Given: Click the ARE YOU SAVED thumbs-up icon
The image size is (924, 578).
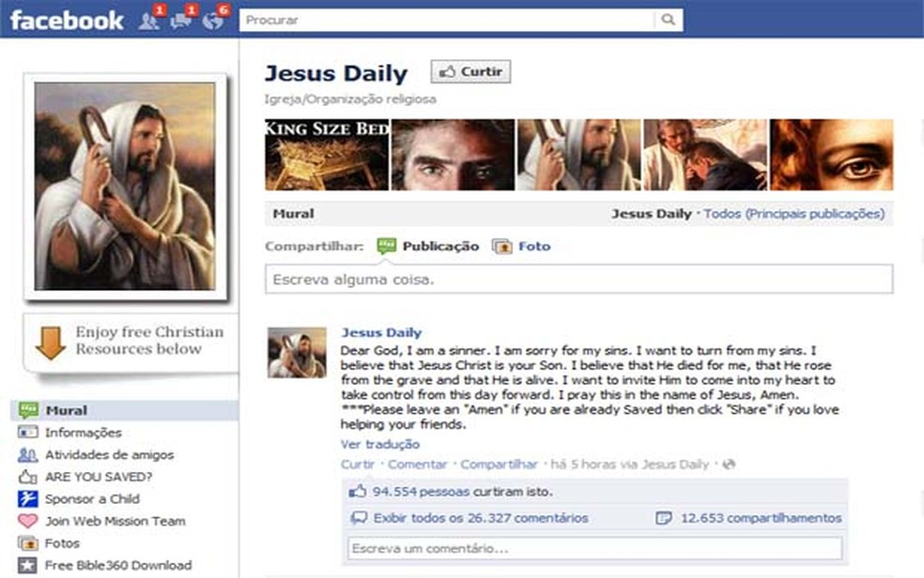Looking at the screenshot, I should coord(27,477).
